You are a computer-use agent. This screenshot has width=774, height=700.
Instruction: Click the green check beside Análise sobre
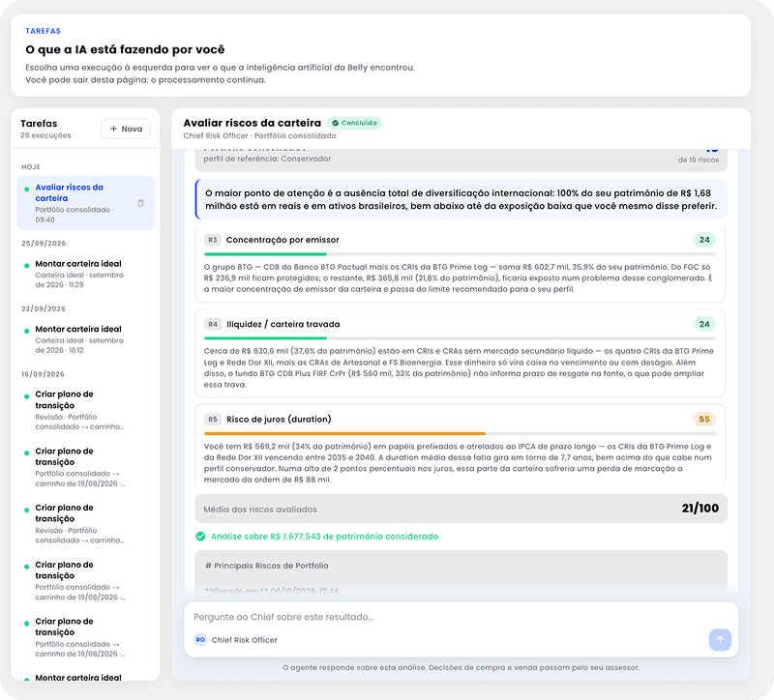click(200, 537)
